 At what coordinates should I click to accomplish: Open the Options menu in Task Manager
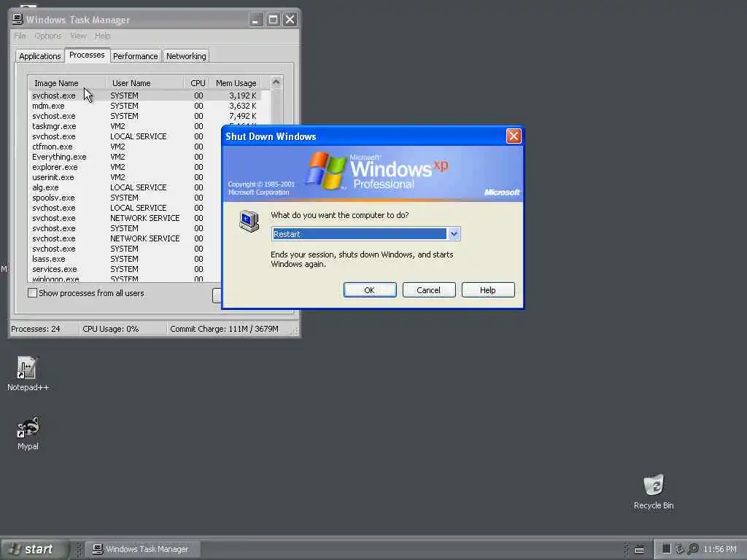47,36
